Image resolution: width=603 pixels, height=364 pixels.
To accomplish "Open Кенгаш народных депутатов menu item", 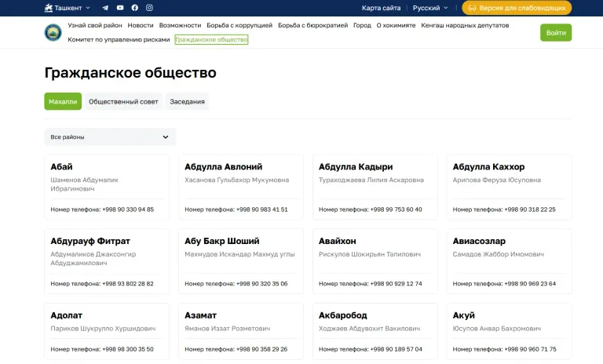I will (x=465, y=25).
